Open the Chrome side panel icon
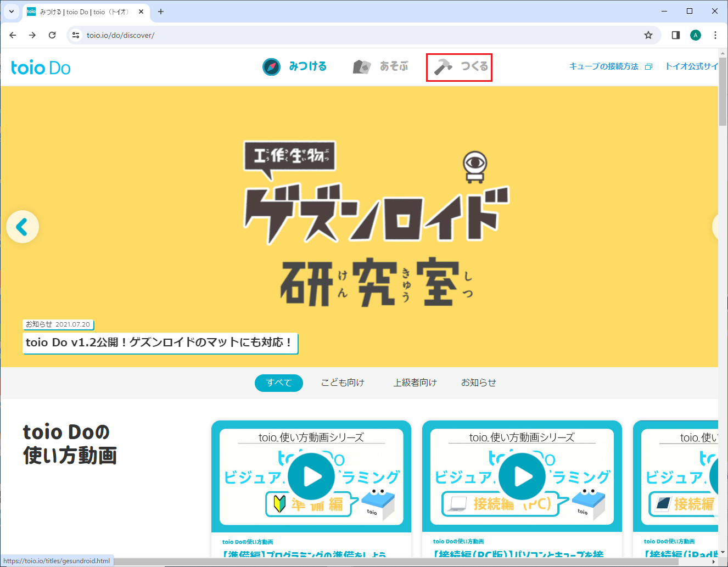 (675, 35)
